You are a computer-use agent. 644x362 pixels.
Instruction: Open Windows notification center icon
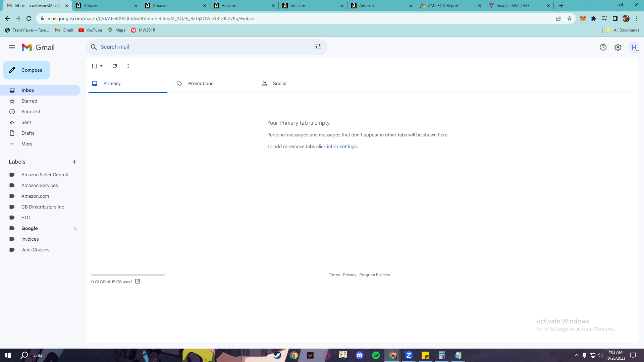[633, 355]
